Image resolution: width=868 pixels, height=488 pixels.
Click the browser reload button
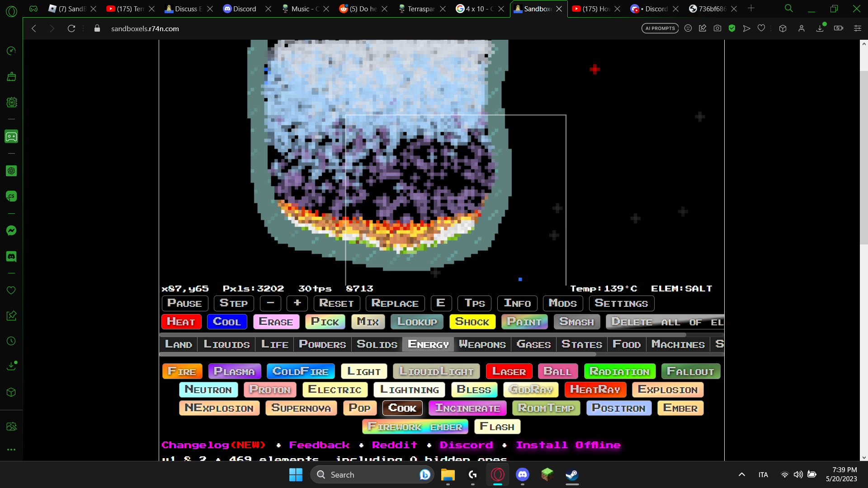point(71,28)
